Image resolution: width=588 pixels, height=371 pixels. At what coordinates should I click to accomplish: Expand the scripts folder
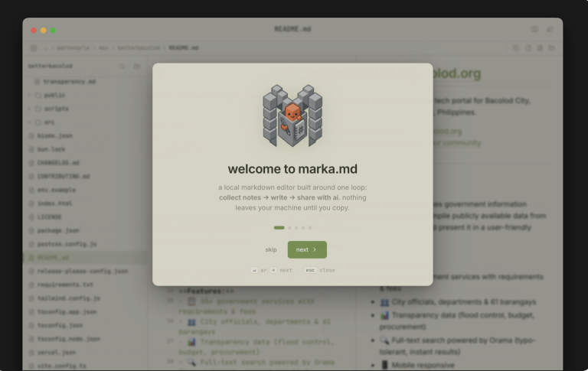tap(56, 109)
